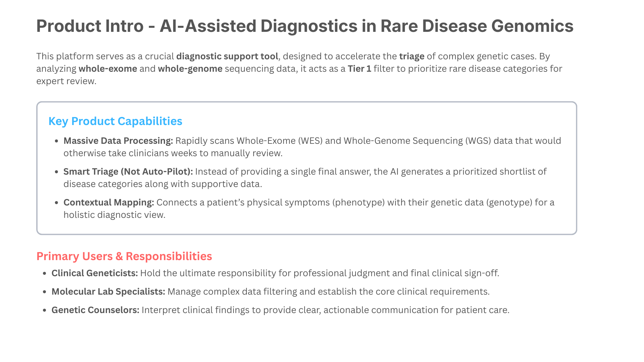644x362 pixels.
Task: Click the text 'expert review.' in the intro
Action: [66, 81]
